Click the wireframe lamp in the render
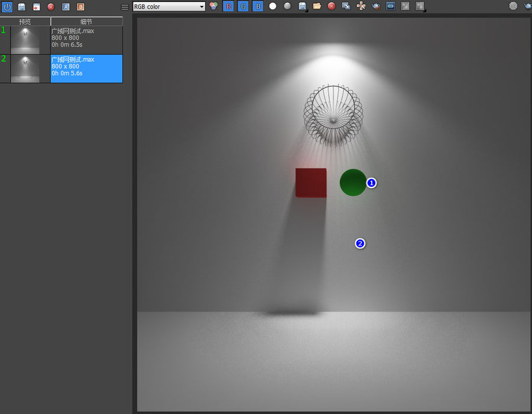The width and height of the screenshot is (532, 414). pyautogui.click(x=333, y=115)
